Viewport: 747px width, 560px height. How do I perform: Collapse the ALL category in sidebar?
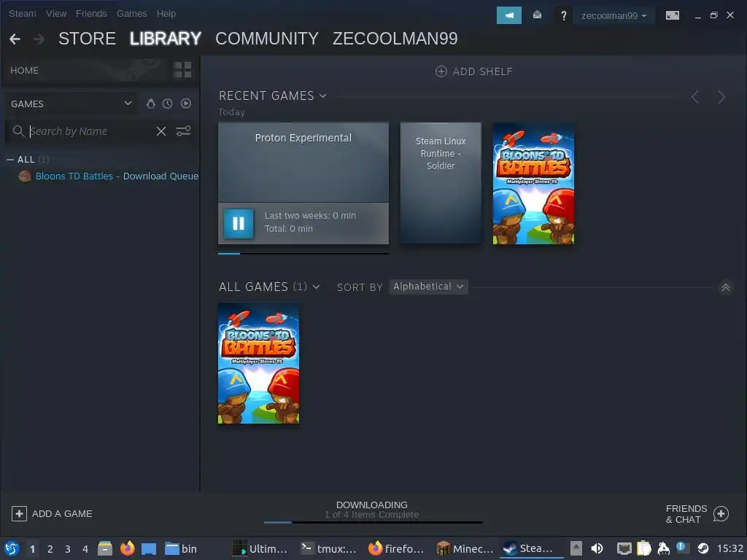pos(10,160)
